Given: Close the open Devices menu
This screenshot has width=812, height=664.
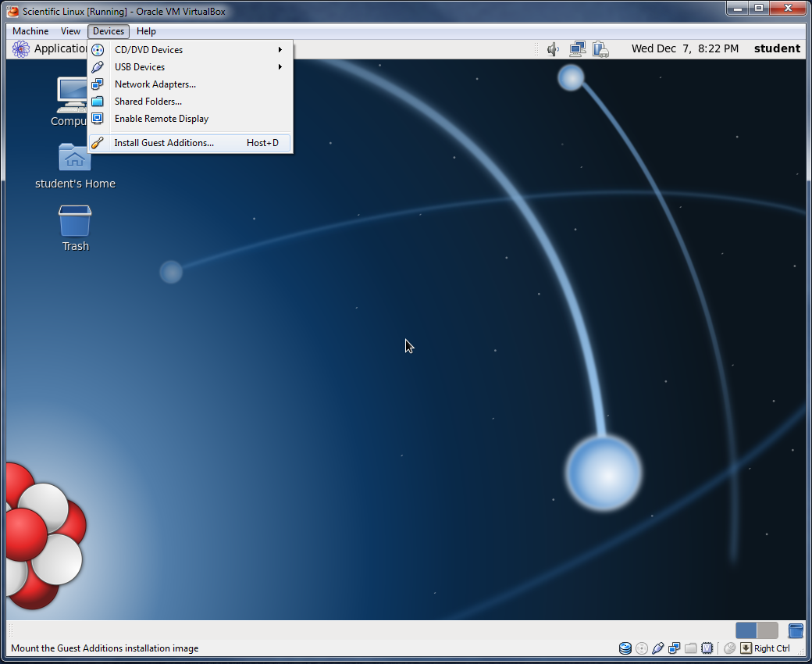Looking at the screenshot, I should click(x=109, y=31).
